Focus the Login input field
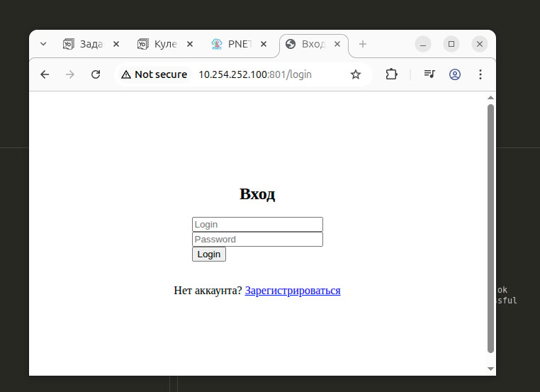This screenshot has height=392, width=540. tap(257, 225)
